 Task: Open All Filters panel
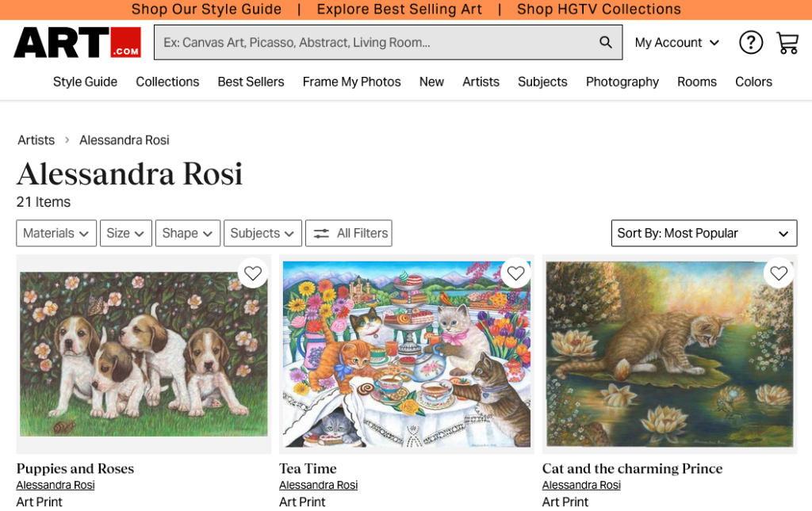349,233
